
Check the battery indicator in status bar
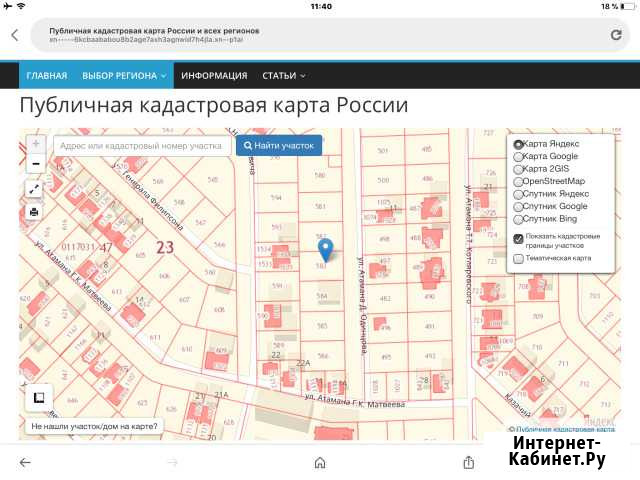point(627,7)
